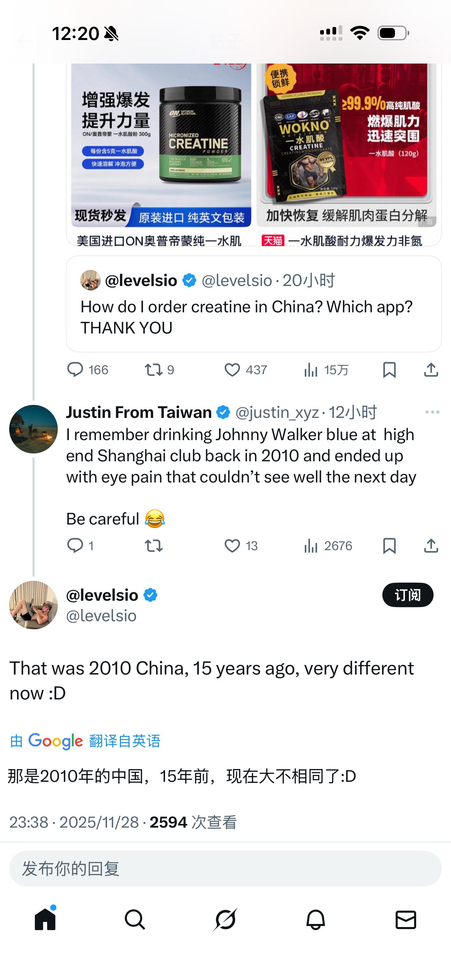Go to Home tab
This screenshot has width=451, height=980.
pos(45,920)
